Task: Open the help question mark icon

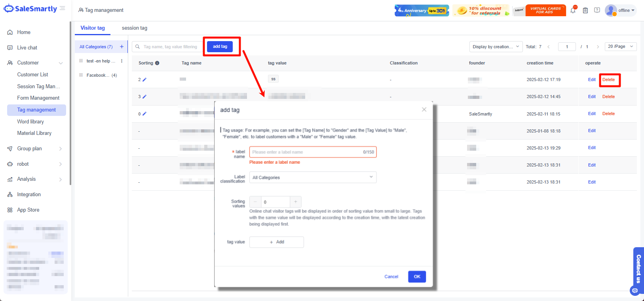Action: pos(597,10)
